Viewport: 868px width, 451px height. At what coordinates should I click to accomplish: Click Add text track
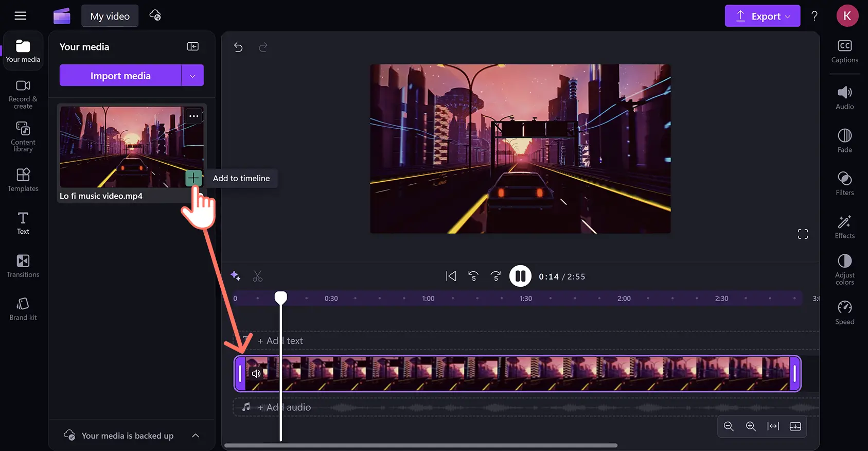[x=280, y=341]
